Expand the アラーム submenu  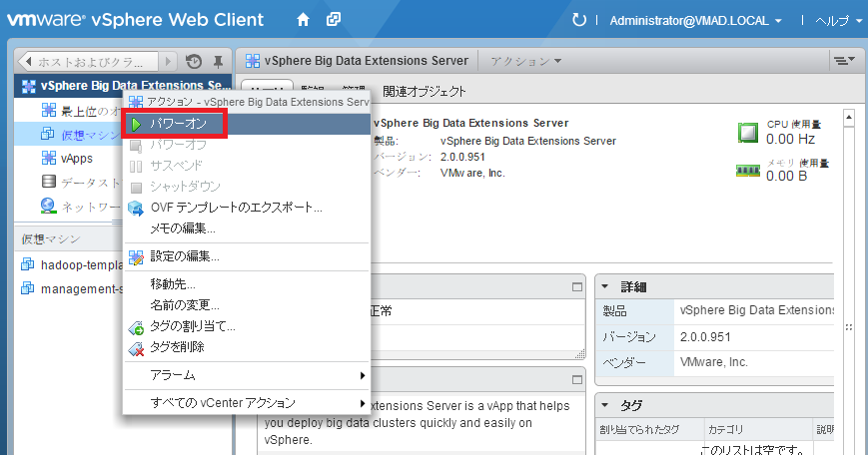[247, 375]
